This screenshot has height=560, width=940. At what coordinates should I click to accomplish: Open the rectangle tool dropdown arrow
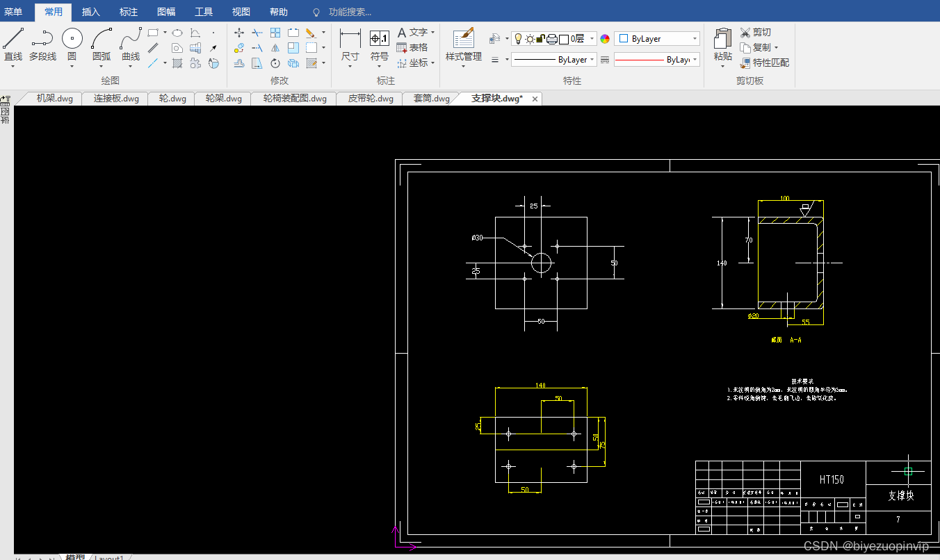[165, 32]
